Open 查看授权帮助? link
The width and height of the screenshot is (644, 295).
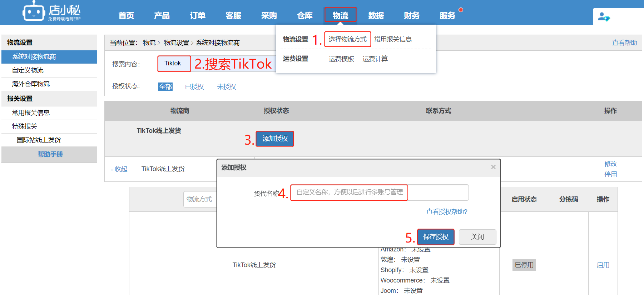click(447, 212)
